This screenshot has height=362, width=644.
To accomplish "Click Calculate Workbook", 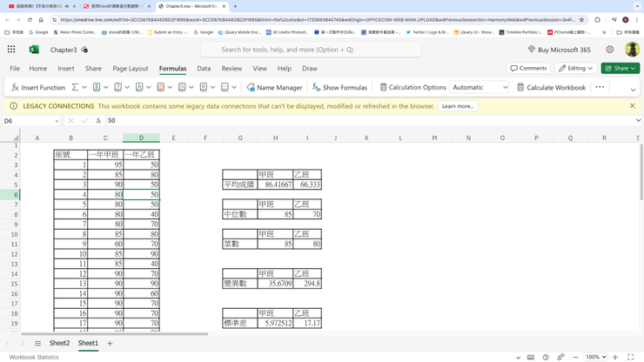I will [551, 87].
